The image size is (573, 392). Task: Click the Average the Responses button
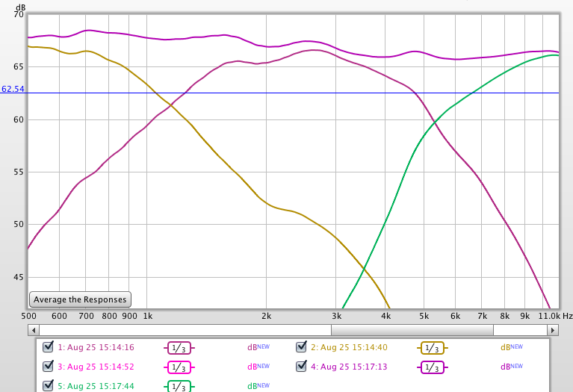pos(81,299)
